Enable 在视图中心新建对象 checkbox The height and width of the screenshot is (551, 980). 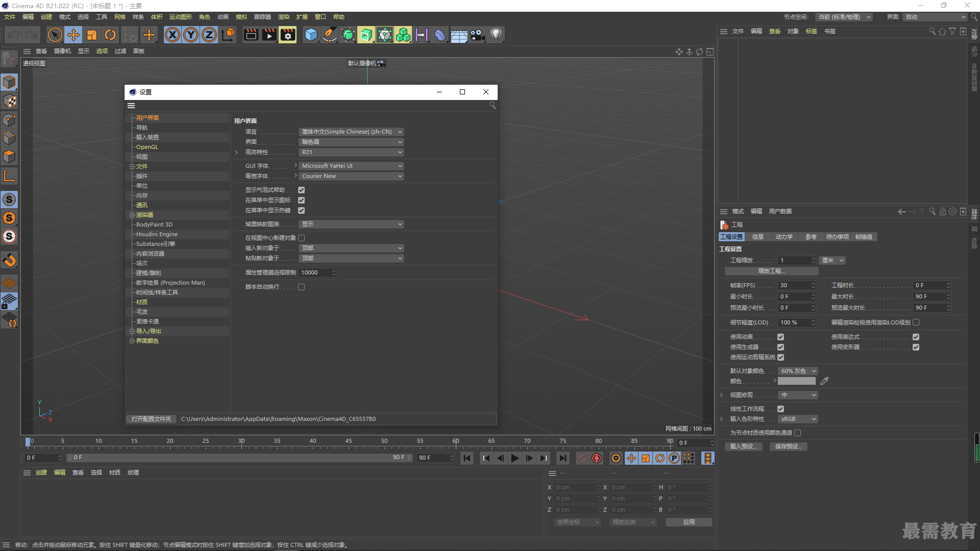click(301, 238)
